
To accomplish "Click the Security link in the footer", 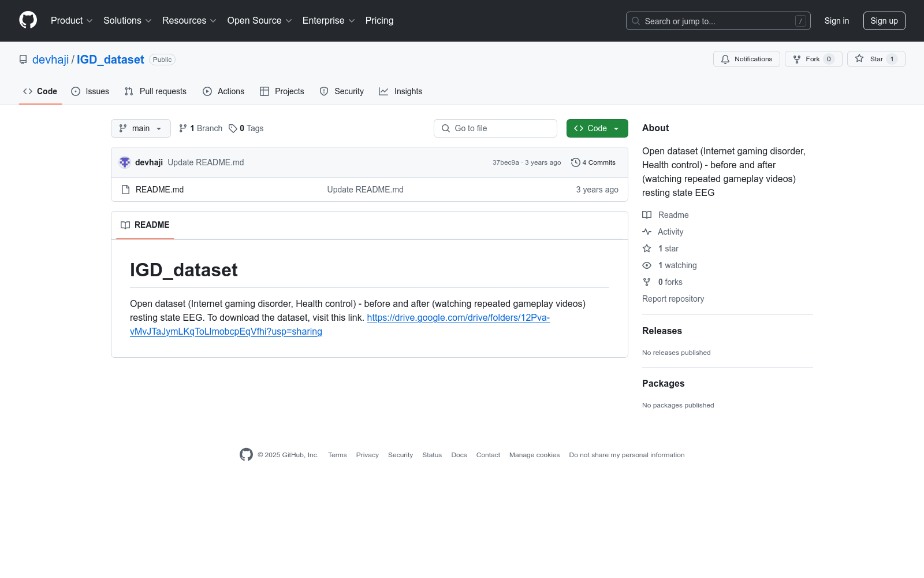I will tap(400, 455).
